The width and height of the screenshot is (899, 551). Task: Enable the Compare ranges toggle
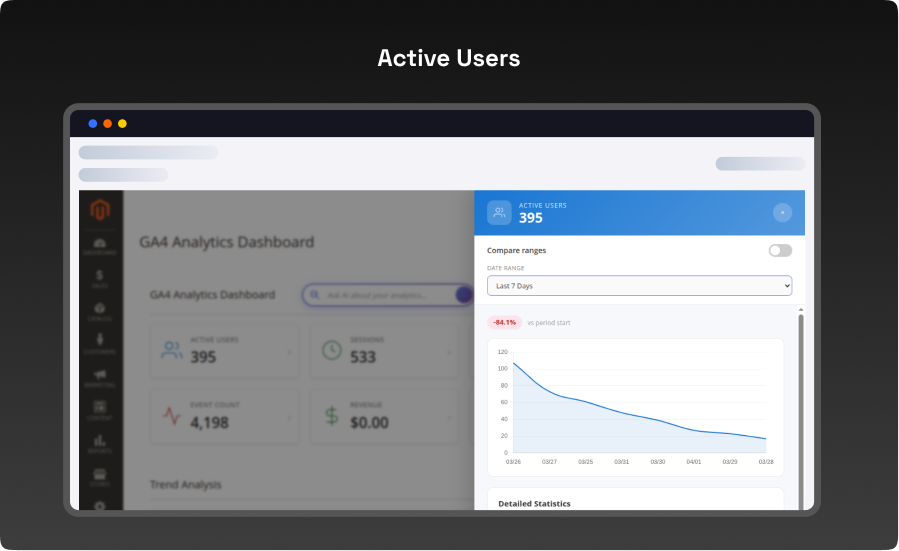[x=780, y=250]
